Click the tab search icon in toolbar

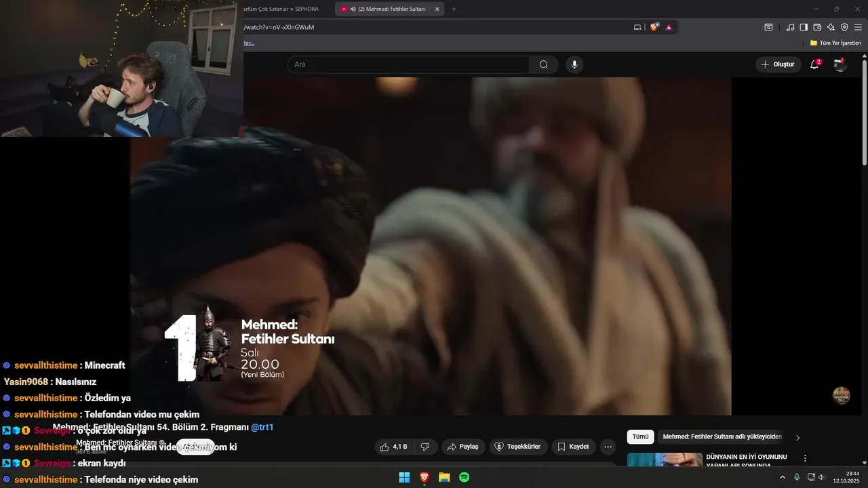point(768,27)
